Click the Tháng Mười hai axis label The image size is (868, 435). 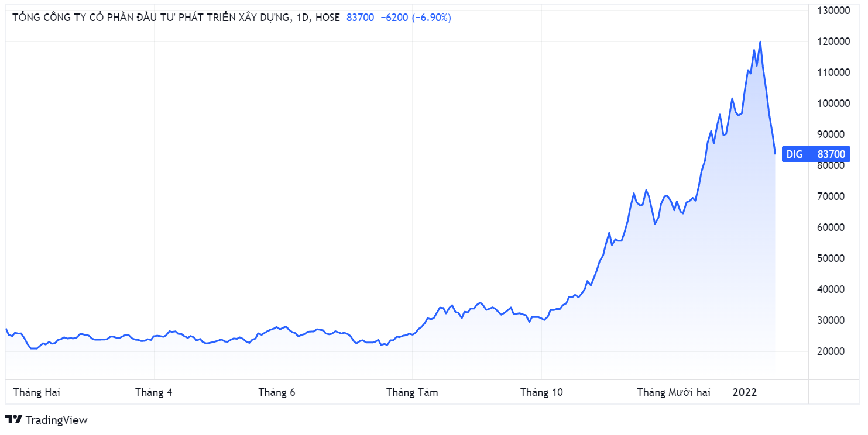(674, 392)
